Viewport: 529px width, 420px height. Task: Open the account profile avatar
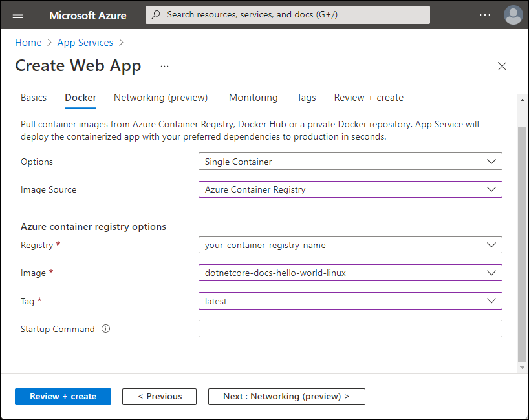(513, 14)
